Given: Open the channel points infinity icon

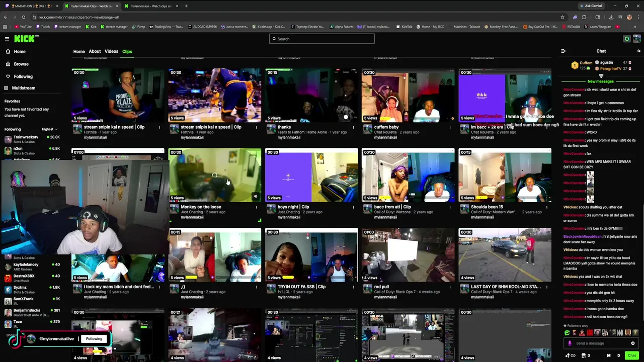Looking at the screenshot, I should [570, 355].
